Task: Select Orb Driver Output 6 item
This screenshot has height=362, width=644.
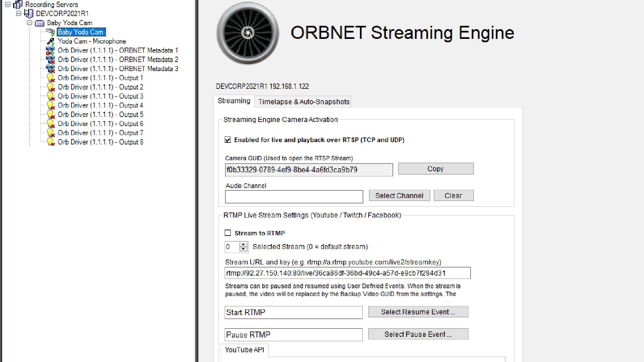Action: pyautogui.click(x=100, y=124)
